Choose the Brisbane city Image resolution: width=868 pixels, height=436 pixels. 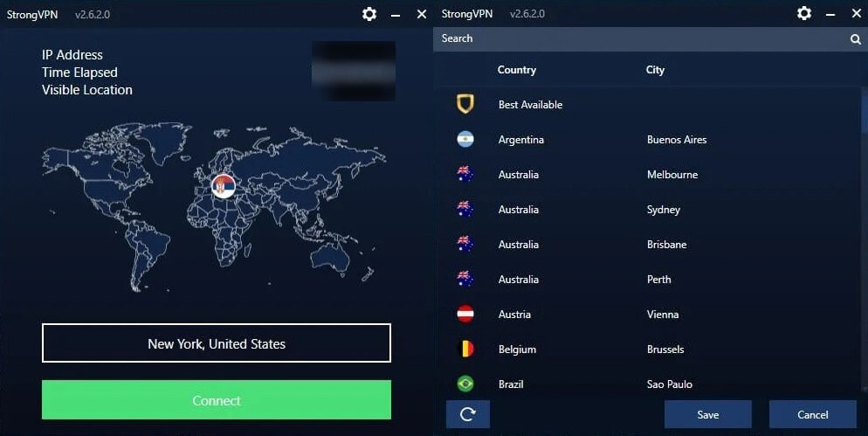tap(666, 245)
